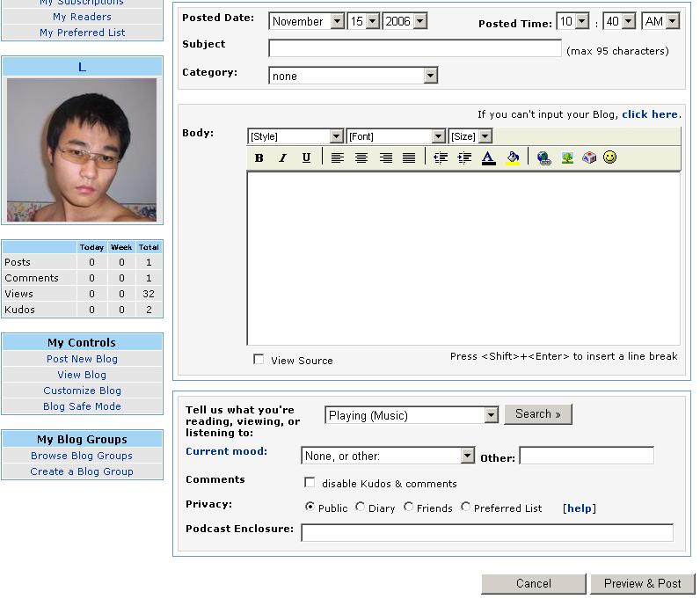Image resolution: width=700 pixels, height=599 pixels.
Task: Focus the Other mood text field
Action: point(587,456)
